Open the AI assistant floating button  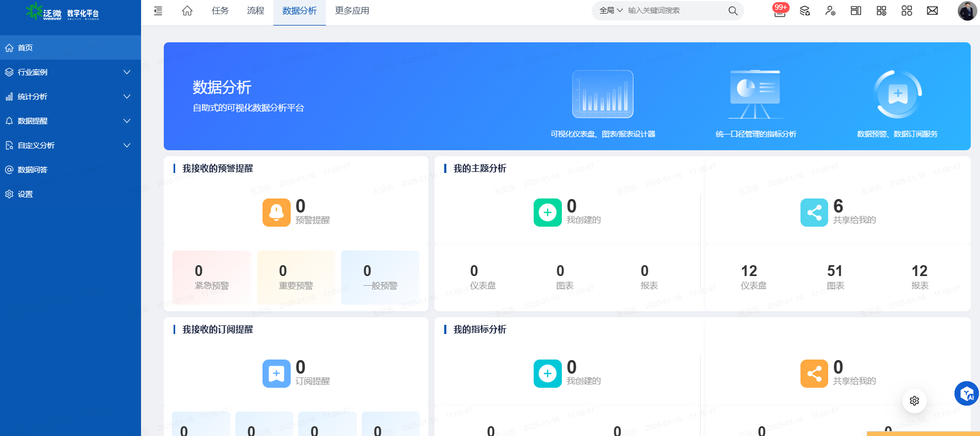tap(967, 394)
